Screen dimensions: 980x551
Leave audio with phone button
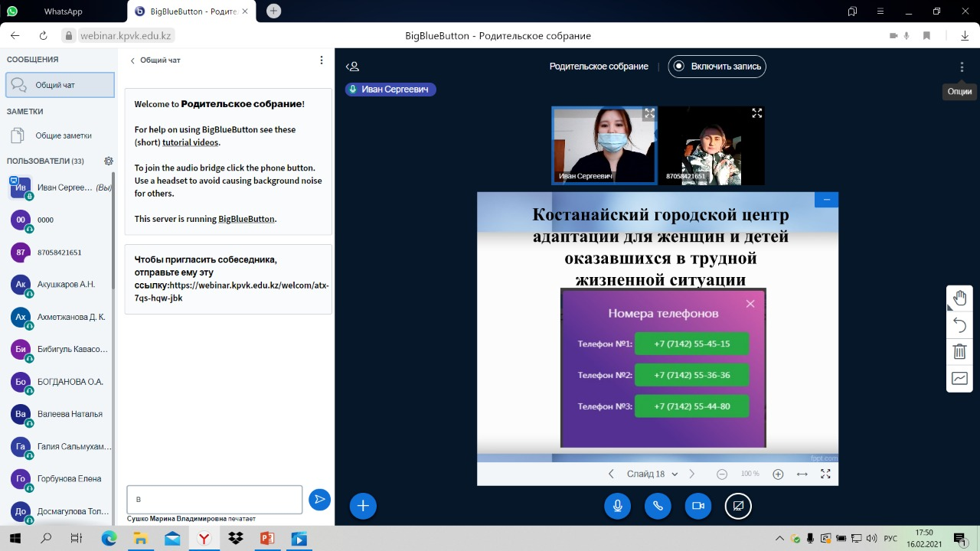[658, 506]
